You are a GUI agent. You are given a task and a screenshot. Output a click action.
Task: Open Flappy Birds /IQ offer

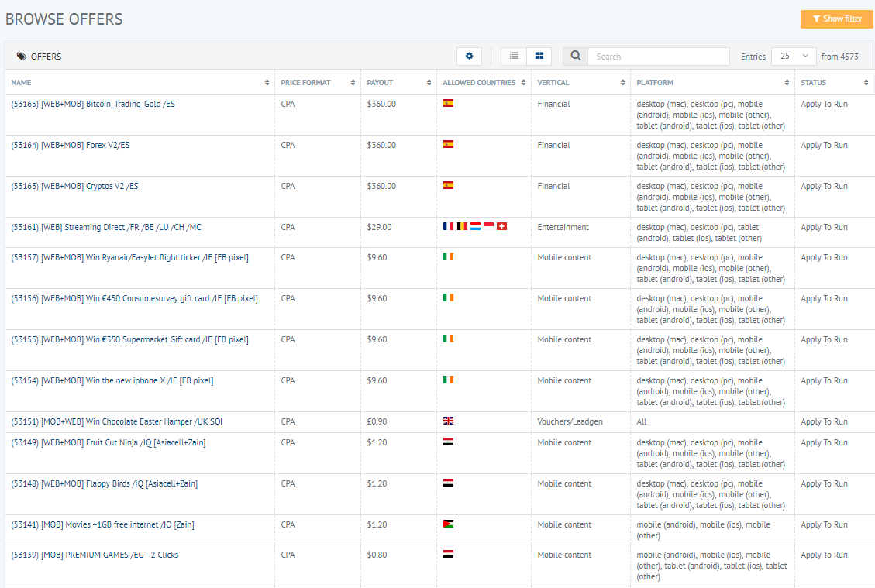(x=105, y=484)
